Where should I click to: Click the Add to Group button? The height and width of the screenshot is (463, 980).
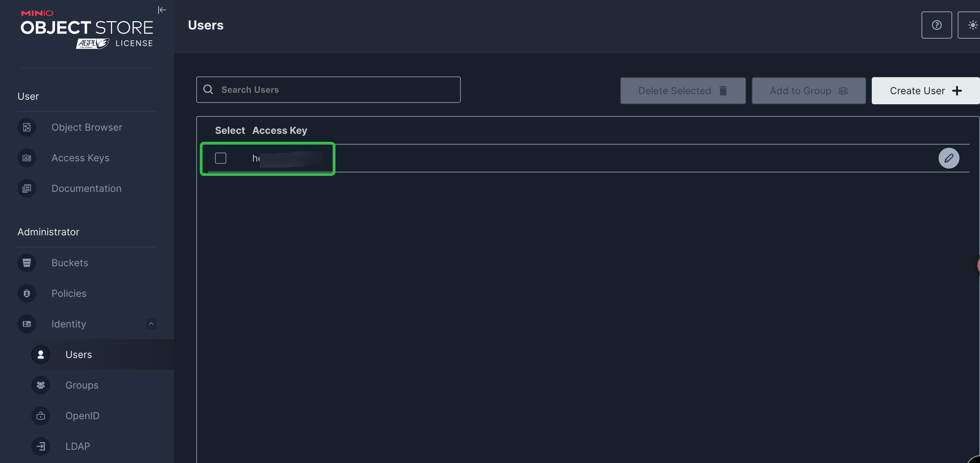808,91
